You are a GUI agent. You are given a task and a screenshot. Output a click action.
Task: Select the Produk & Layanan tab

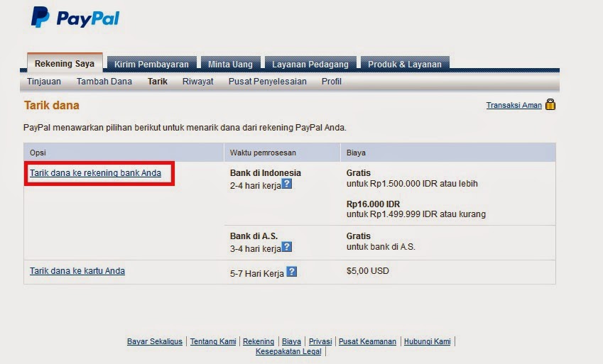(405, 64)
